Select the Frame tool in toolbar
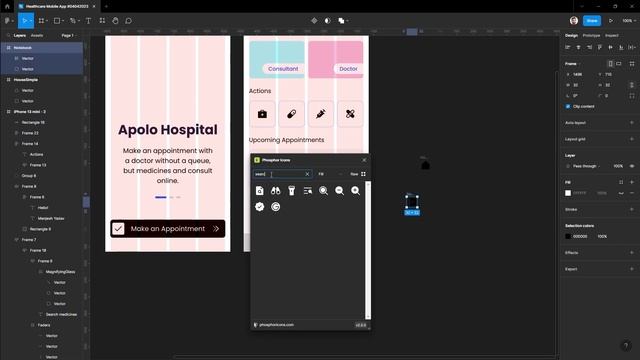 pos(41,20)
